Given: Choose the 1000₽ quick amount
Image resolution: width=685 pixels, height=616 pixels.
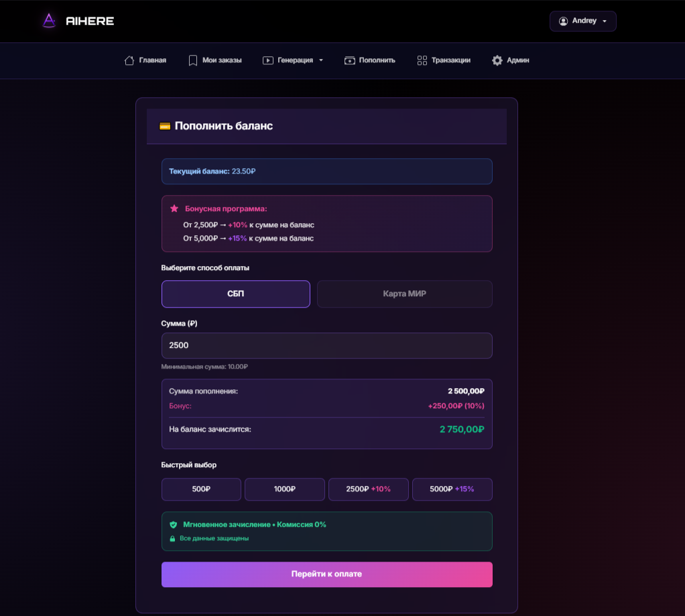Looking at the screenshot, I should 285,489.
